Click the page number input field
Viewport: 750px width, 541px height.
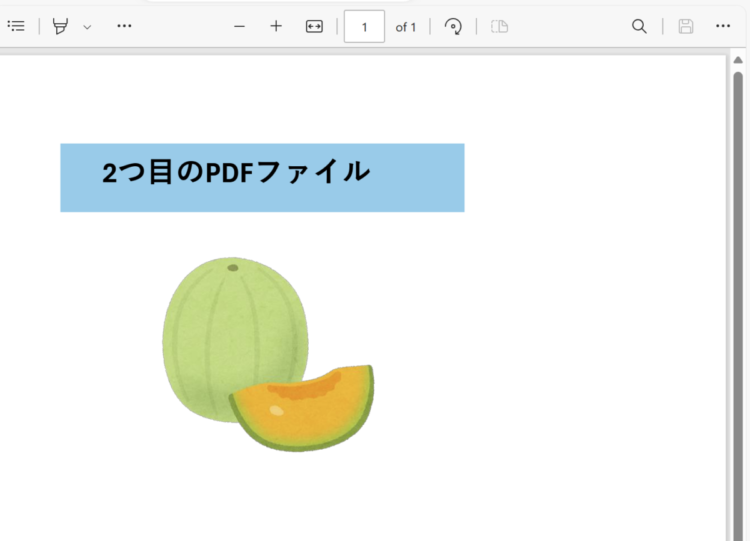(x=364, y=27)
